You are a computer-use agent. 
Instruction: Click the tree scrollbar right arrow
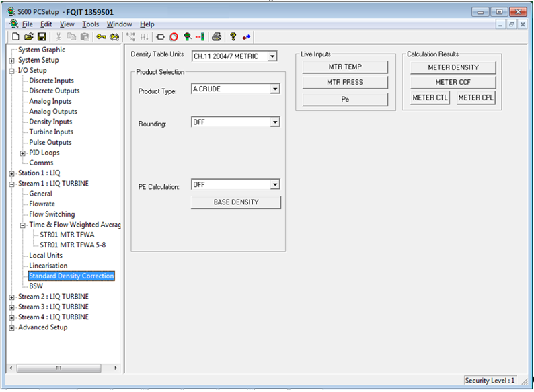[116, 368]
